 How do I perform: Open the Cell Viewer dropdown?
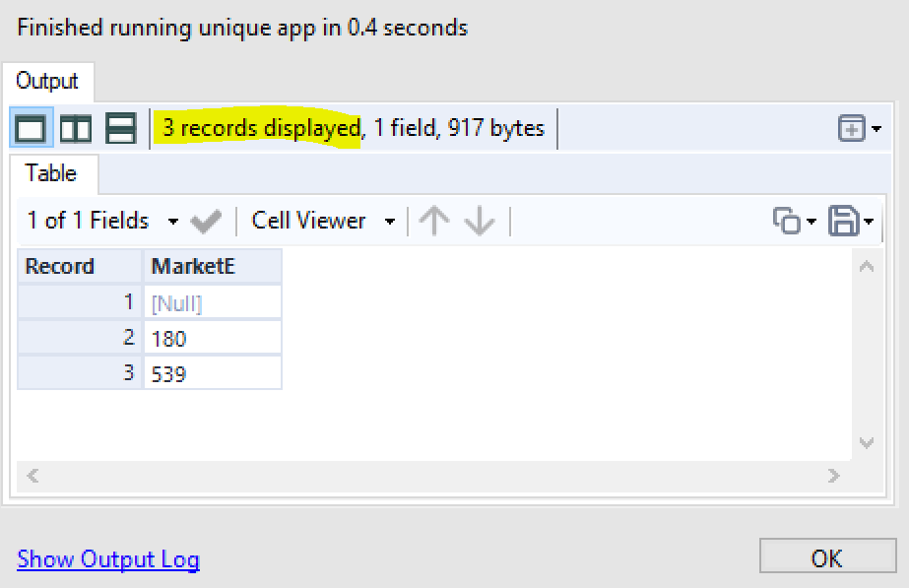[390, 222]
